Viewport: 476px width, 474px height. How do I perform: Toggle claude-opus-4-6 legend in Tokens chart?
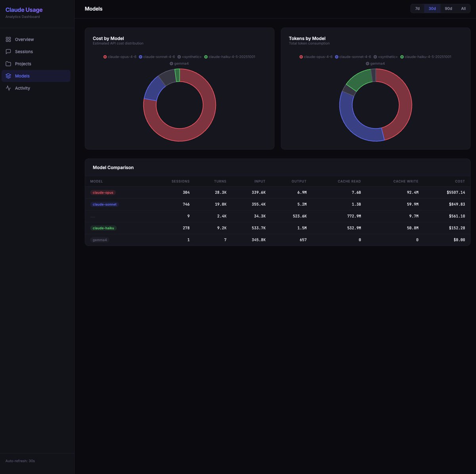(x=316, y=57)
